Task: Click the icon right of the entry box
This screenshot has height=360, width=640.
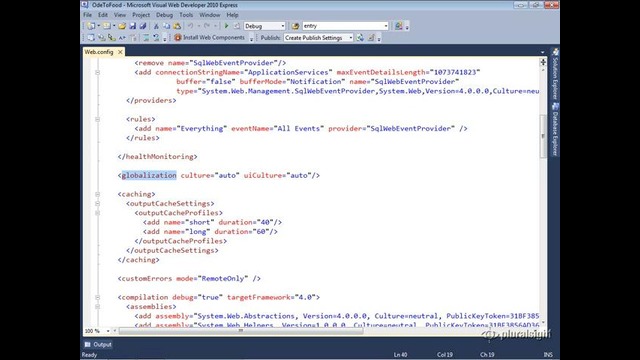Action: coord(398,26)
